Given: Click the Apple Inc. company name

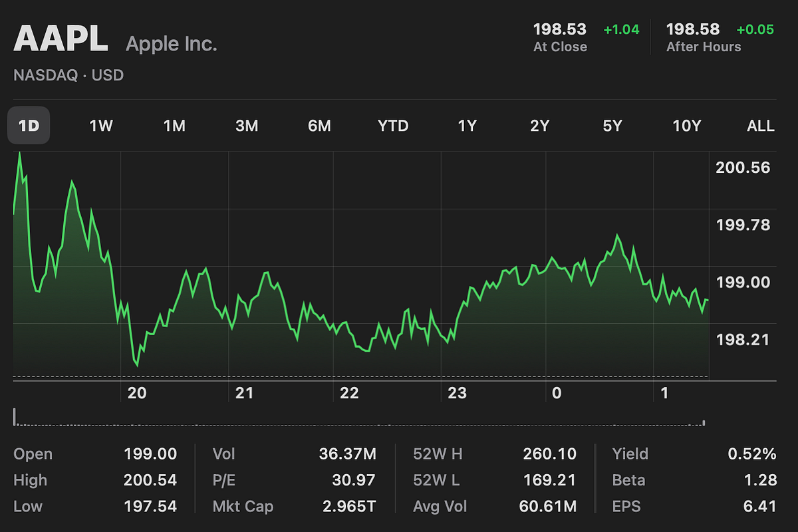Looking at the screenshot, I should point(171,44).
